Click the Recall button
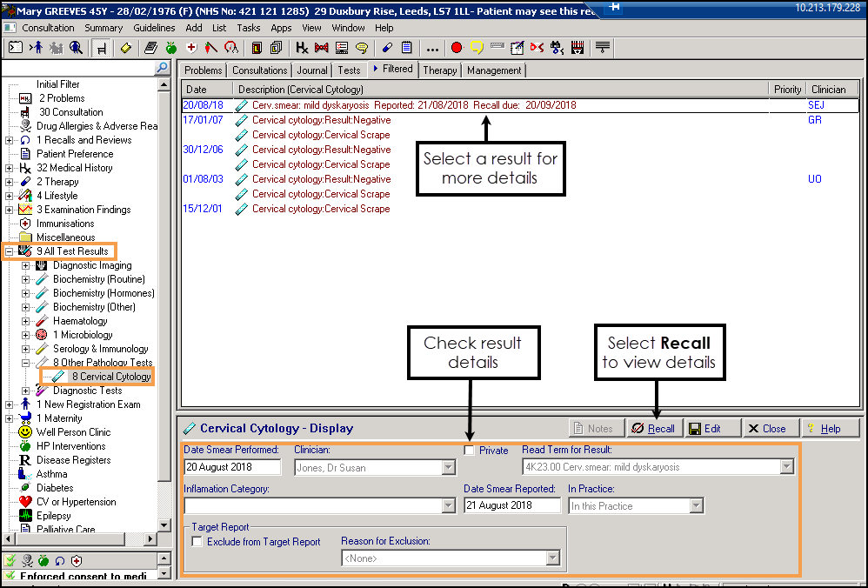The width and height of the screenshot is (868, 588). (653, 429)
